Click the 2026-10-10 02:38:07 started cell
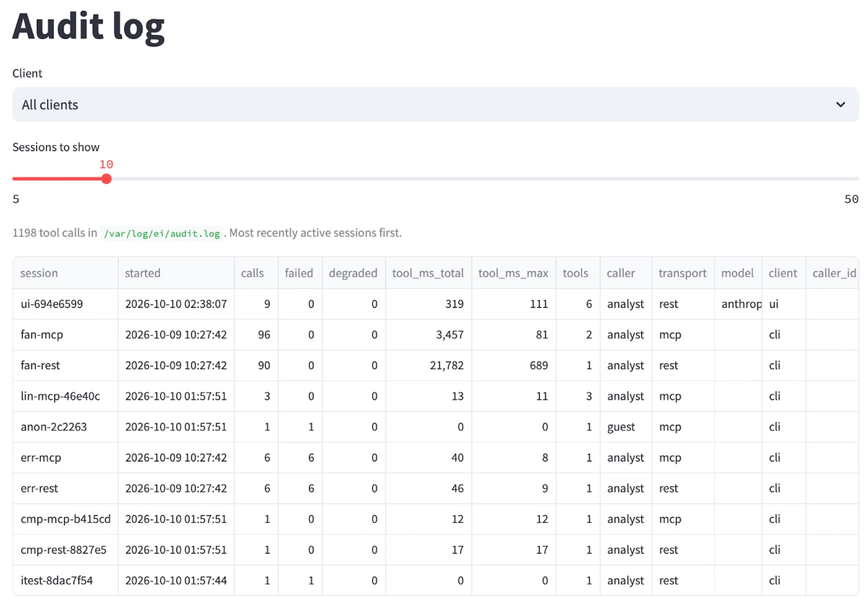This screenshot has width=868, height=606. pyautogui.click(x=176, y=304)
